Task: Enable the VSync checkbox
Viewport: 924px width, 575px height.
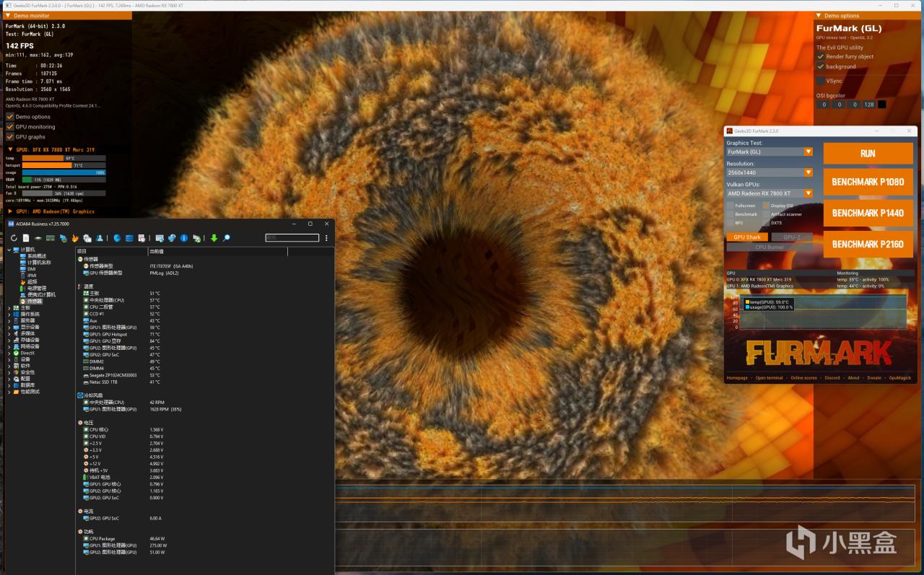Action: (821, 81)
